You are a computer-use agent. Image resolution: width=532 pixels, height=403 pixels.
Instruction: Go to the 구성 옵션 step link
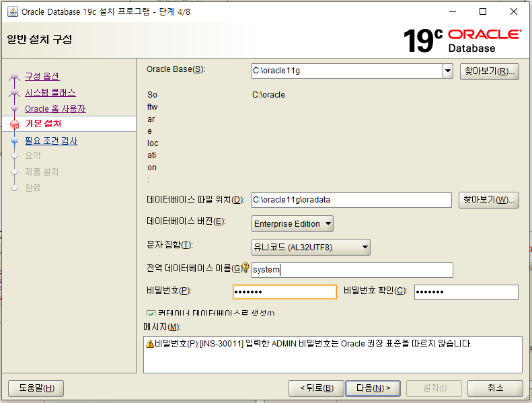42,76
